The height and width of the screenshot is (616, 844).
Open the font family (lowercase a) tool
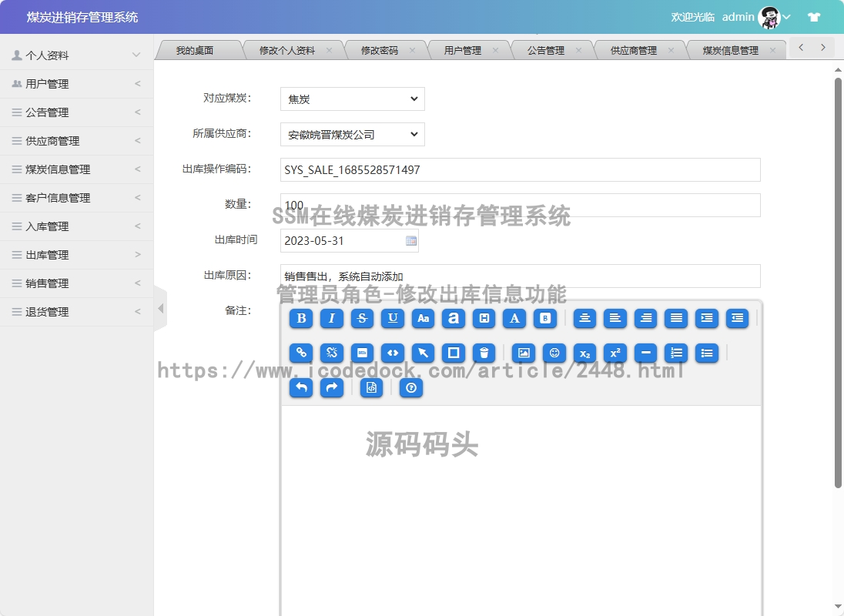(x=454, y=319)
